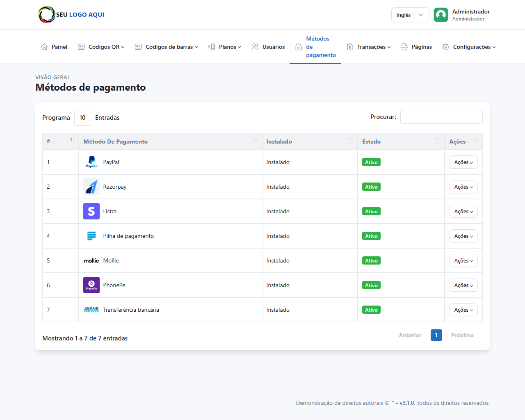Click the Razorpay logo icon
This screenshot has height=420, width=525.
(x=91, y=187)
